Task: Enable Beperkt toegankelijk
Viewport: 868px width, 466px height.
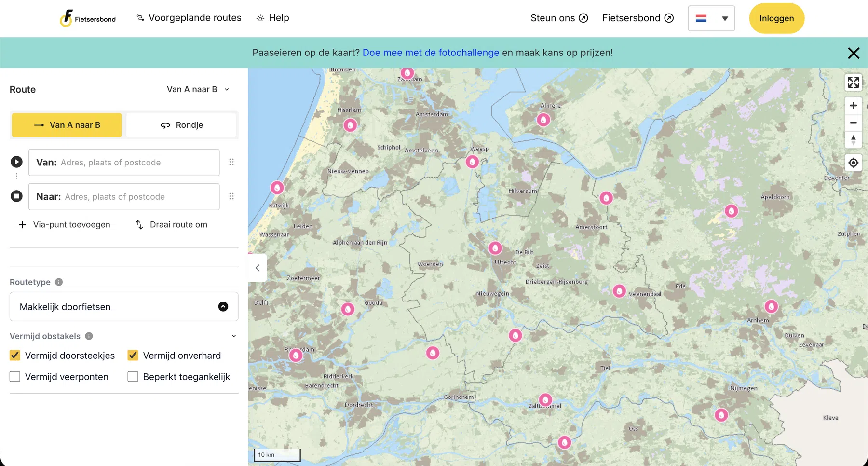Action: click(x=133, y=377)
